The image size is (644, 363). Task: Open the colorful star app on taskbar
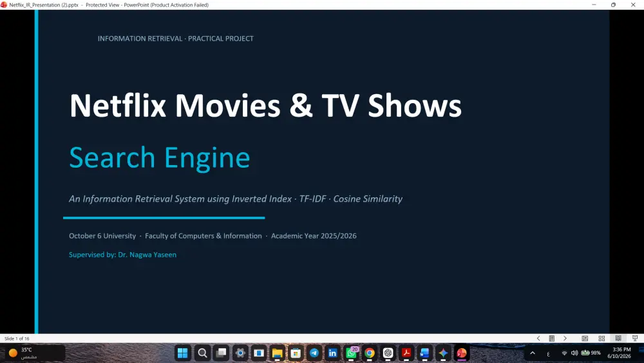tap(443, 353)
